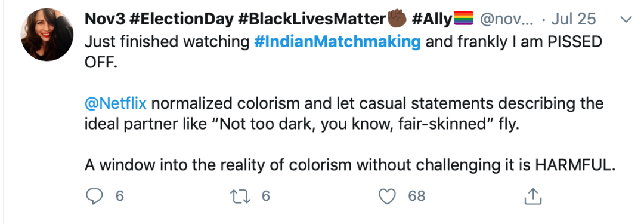Click the rainbow flag emoji after #Ally
Screen dimensions: 644x224
(464, 19)
